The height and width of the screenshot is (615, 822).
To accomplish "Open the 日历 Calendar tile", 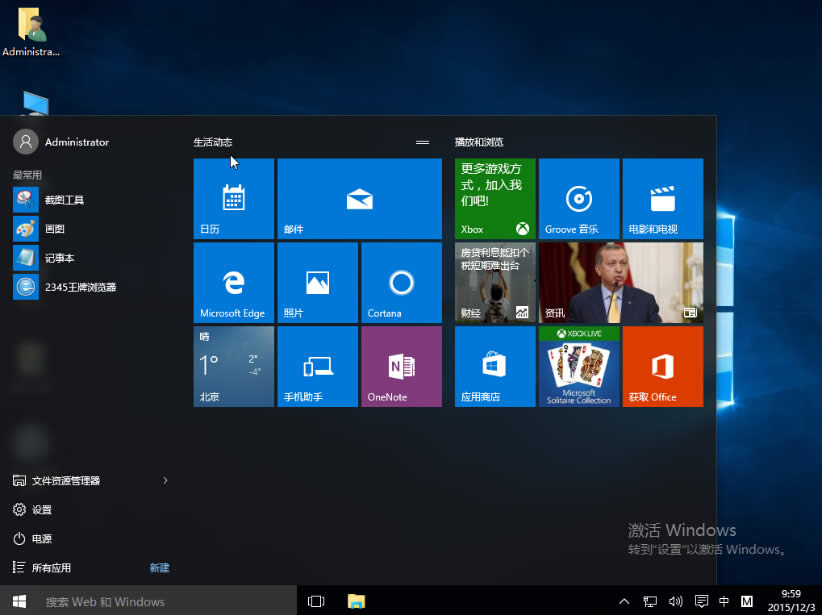I will click(233, 198).
